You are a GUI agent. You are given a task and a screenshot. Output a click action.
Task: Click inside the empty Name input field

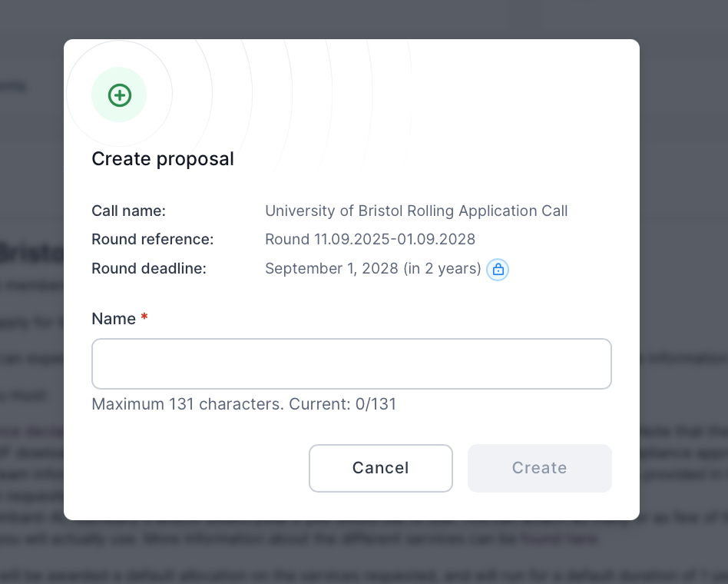[351, 363]
